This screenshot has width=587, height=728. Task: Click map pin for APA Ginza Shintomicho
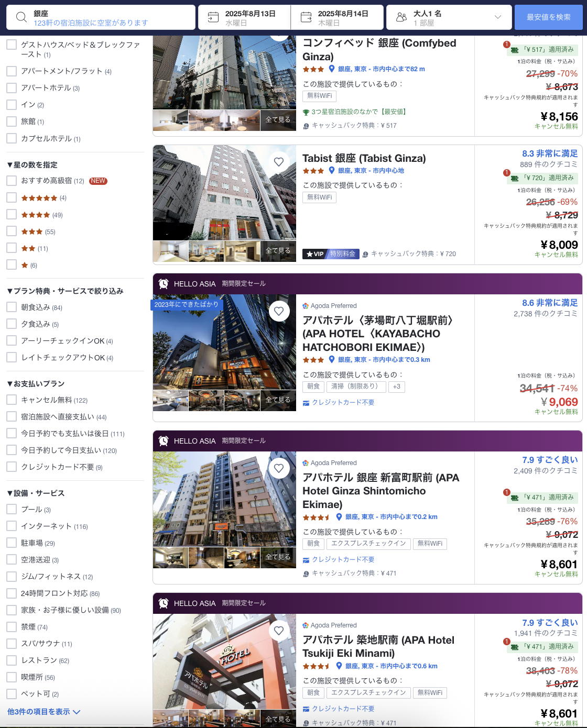click(339, 516)
